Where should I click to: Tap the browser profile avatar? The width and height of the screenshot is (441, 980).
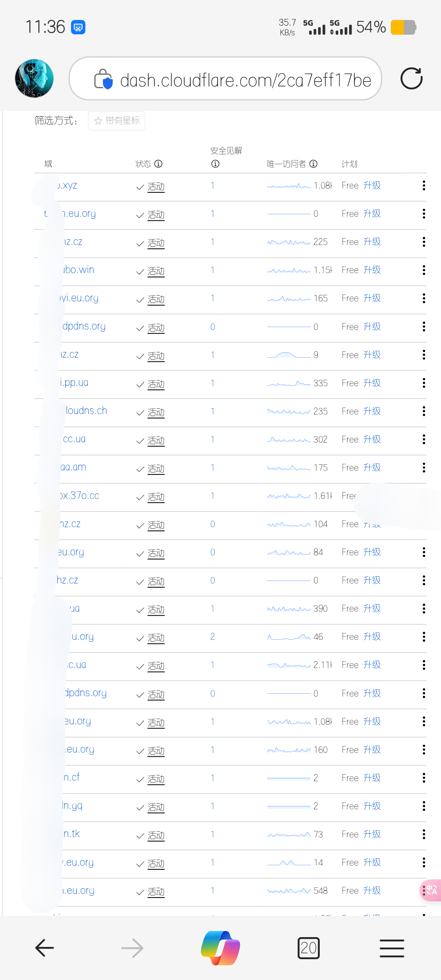(x=34, y=78)
